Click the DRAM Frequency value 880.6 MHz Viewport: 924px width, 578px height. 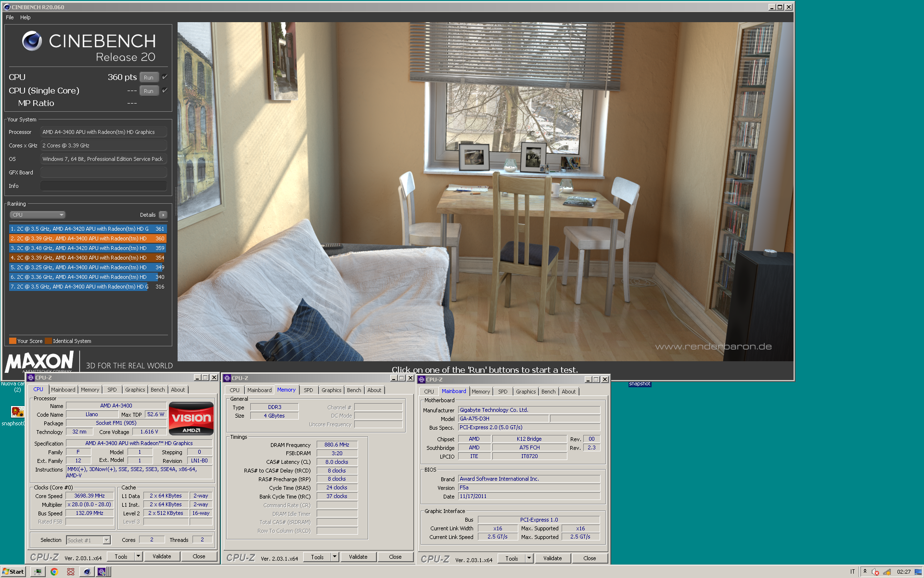[x=337, y=445]
